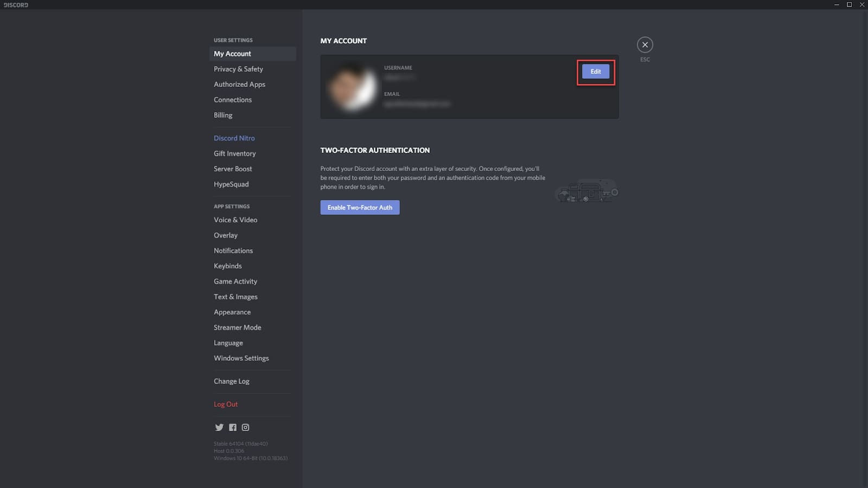This screenshot has width=868, height=488.
Task: Click the EMAIL label
Action: 392,94
